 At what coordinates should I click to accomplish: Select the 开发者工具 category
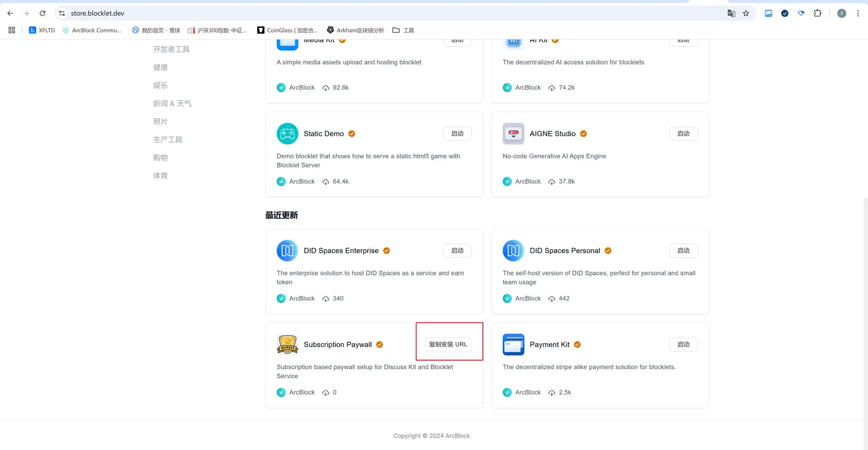[171, 49]
